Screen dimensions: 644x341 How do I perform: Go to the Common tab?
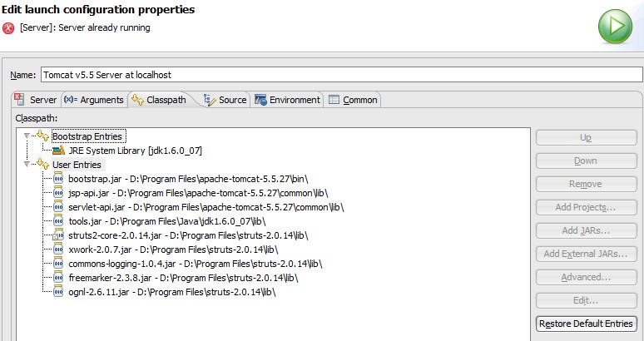(353, 100)
